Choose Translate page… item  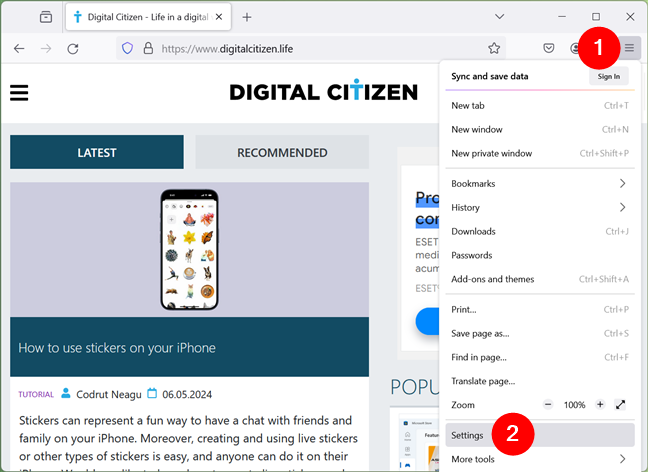click(540, 381)
